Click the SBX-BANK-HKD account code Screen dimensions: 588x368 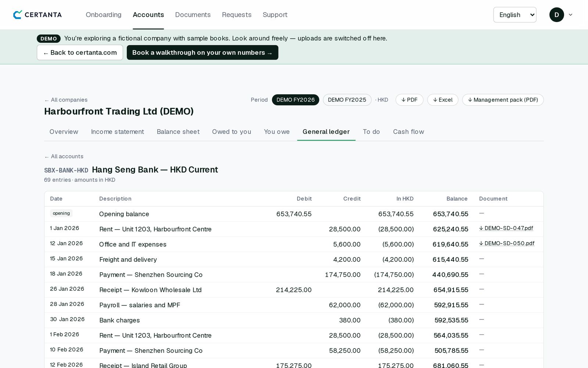[66, 170]
